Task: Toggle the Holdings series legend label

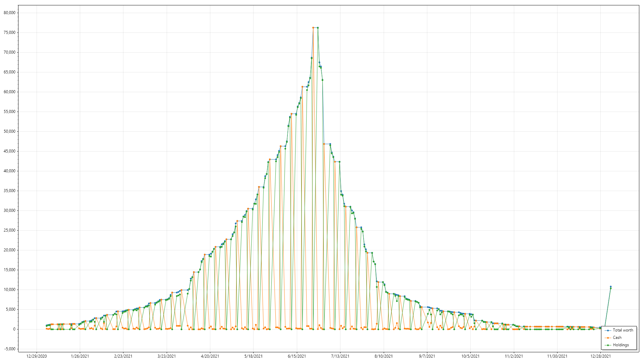Action: coord(621,345)
